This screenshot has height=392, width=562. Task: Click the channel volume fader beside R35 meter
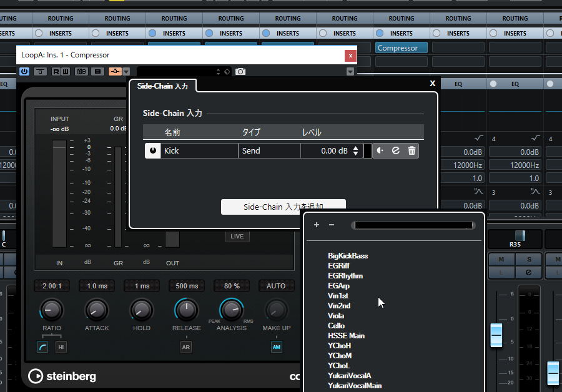496,335
